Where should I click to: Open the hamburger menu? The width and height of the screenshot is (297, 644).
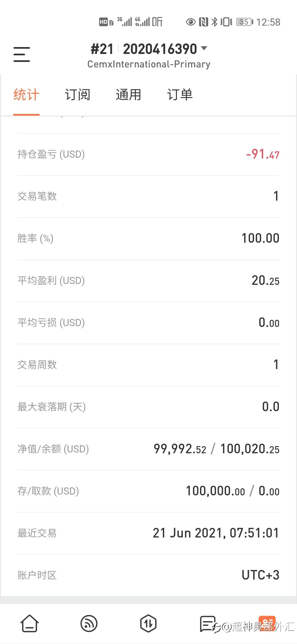pos(22,54)
